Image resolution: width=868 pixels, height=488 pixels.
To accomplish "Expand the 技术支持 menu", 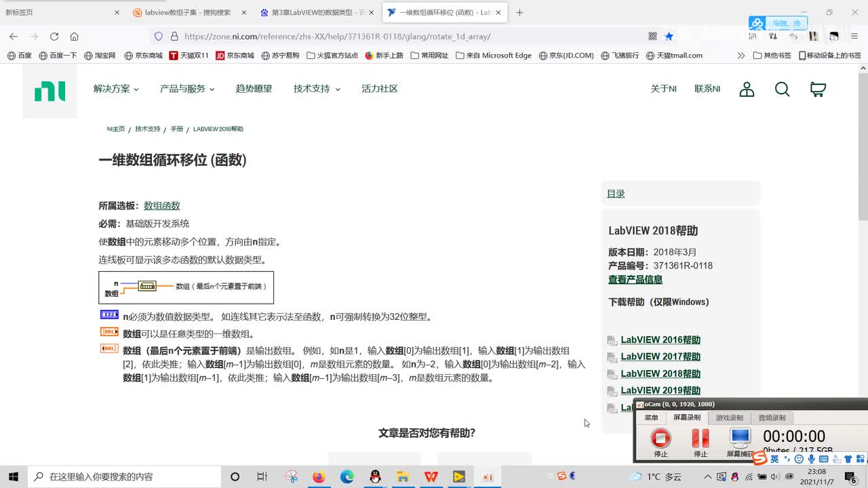I will [317, 89].
